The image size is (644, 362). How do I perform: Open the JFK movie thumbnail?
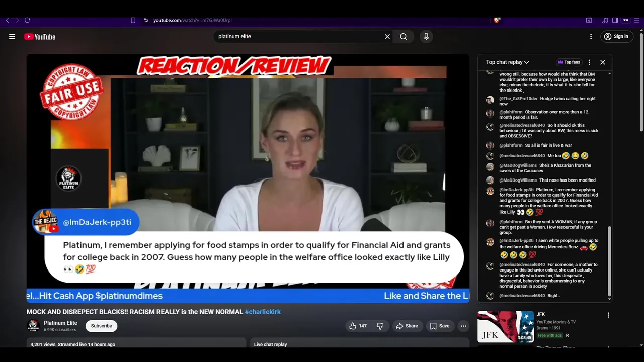coord(506,327)
